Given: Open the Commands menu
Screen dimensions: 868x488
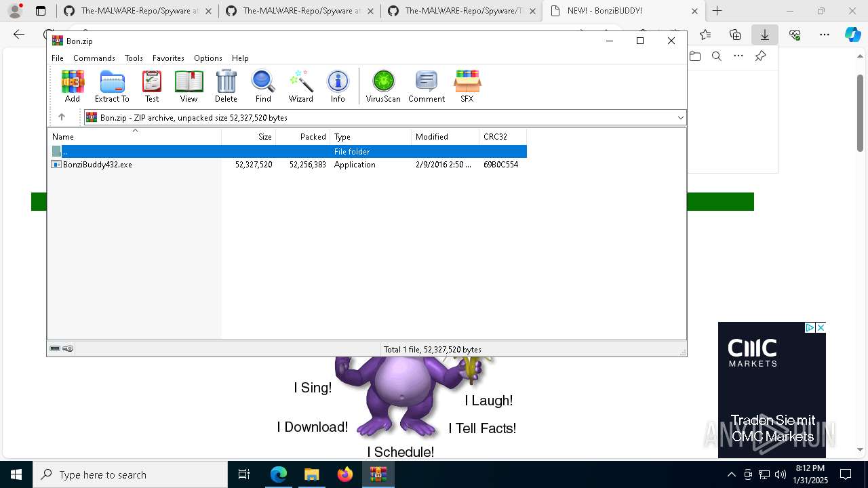Looking at the screenshot, I should click(94, 58).
